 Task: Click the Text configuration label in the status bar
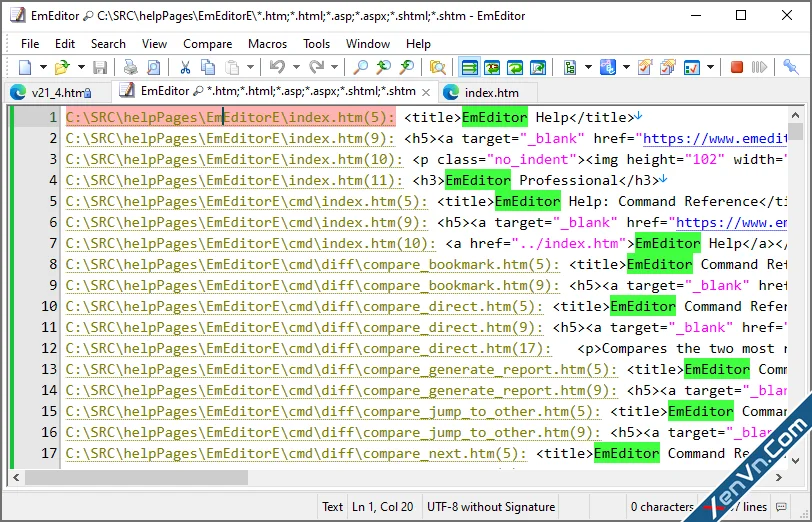click(332, 507)
